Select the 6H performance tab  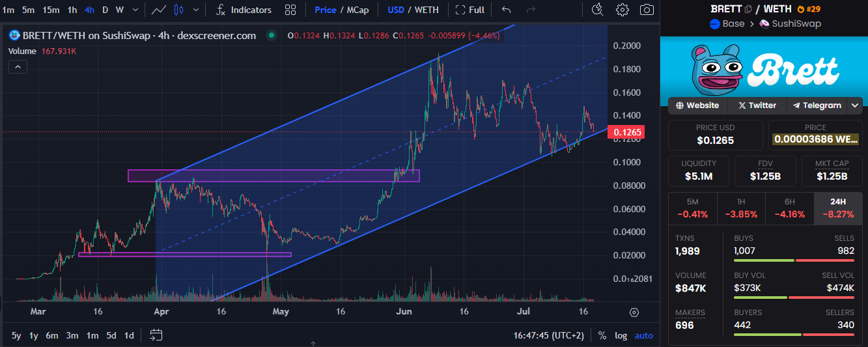790,208
